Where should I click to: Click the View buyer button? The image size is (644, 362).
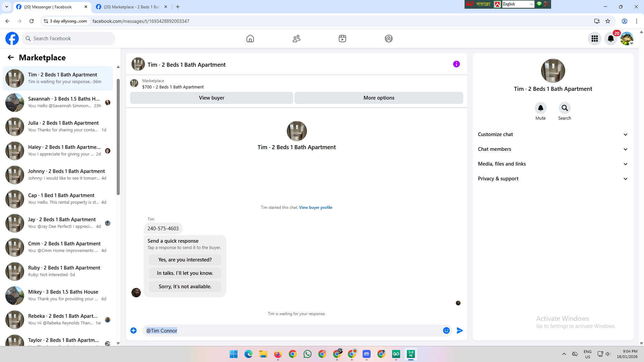click(211, 98)
